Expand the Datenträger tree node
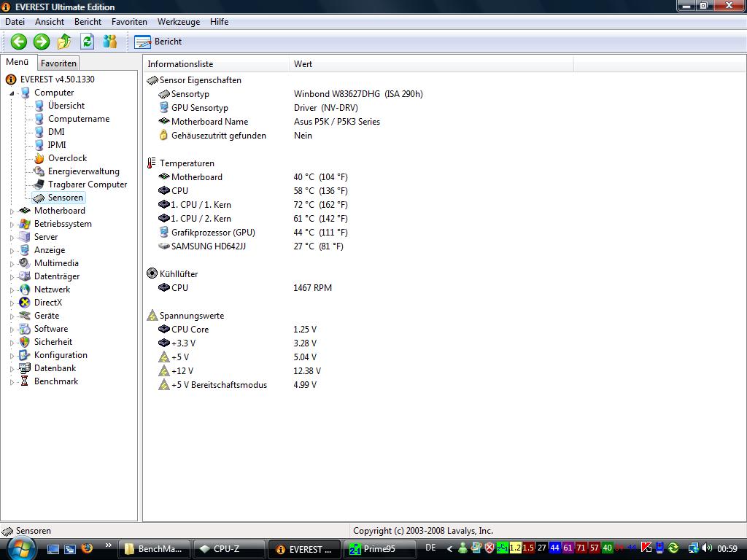The height and width of the screenshot is (560, 747). (x=12, y=276)
